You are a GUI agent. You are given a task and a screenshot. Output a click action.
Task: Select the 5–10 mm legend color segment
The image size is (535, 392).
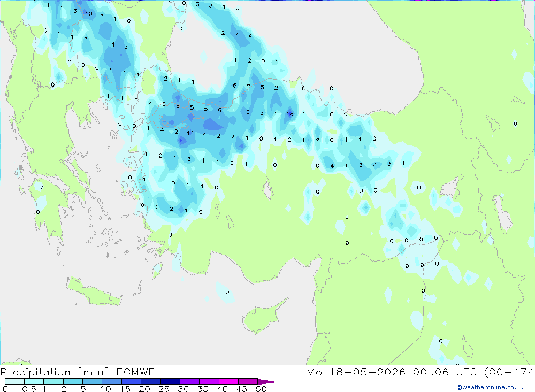point(92,381)
